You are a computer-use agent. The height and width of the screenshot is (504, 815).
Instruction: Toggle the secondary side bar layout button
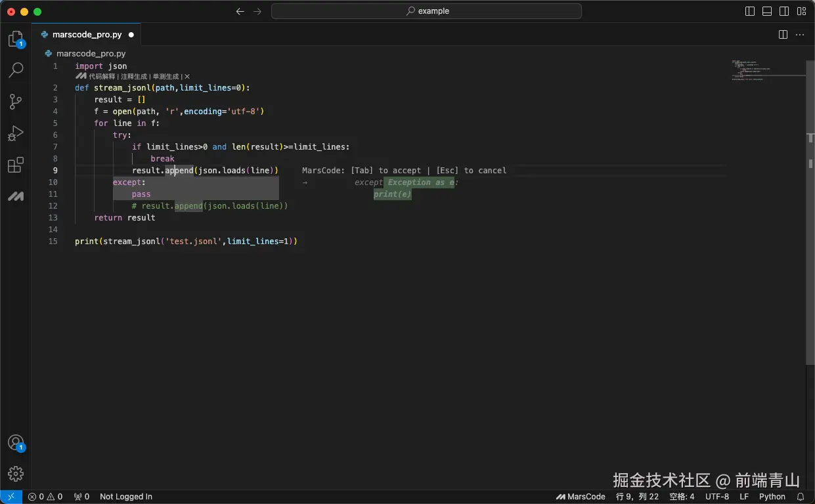pos(784,11)
